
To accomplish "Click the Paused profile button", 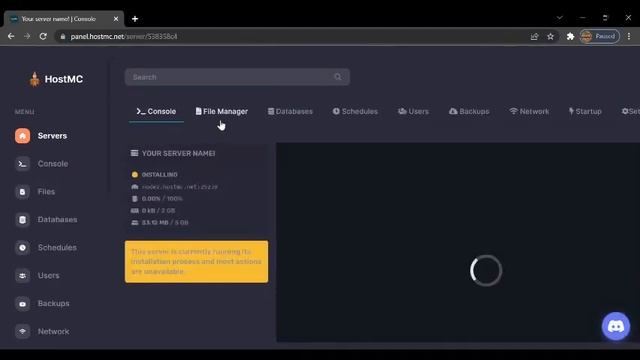I will click(600, 36).
